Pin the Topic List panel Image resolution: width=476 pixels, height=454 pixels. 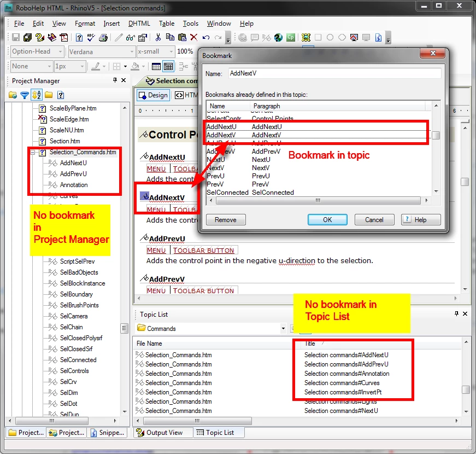tap(456, 313)
